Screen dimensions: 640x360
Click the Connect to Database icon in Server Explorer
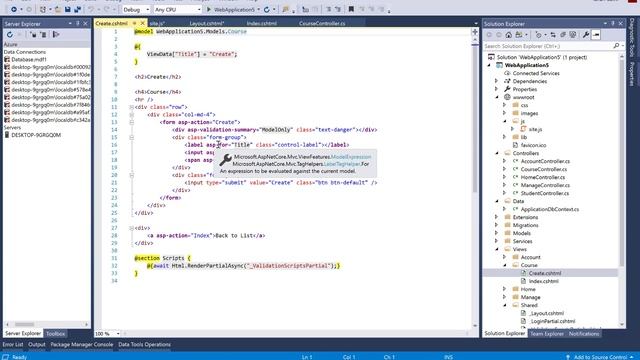tap(33, 35)
